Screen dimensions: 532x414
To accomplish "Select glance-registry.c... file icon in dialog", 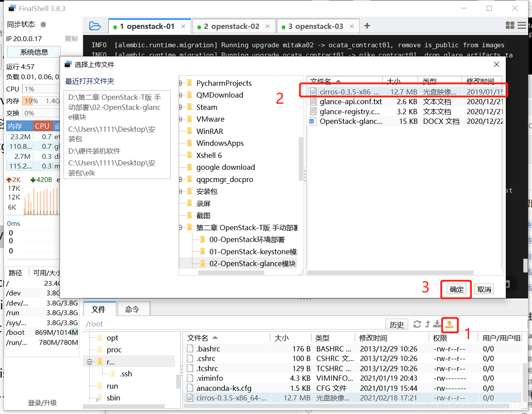I will pos(313,112).
